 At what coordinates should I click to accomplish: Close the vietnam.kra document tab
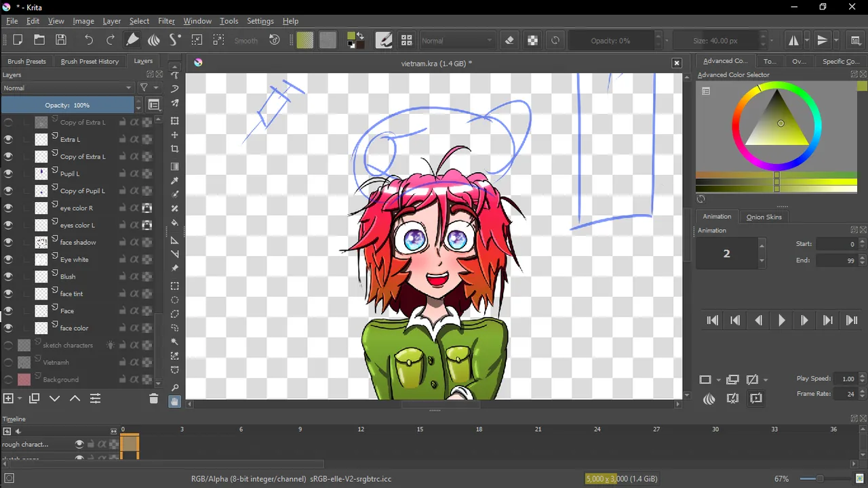[x=676, y=63]
